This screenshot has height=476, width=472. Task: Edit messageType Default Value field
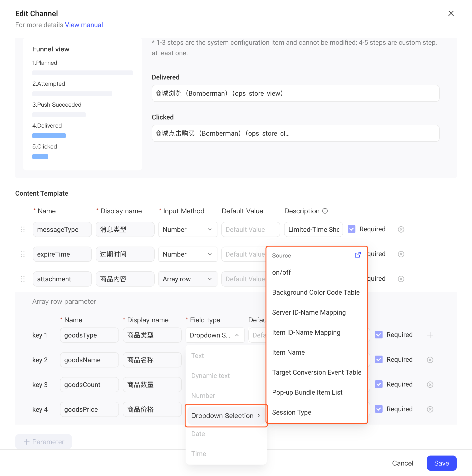pos(251,229)
